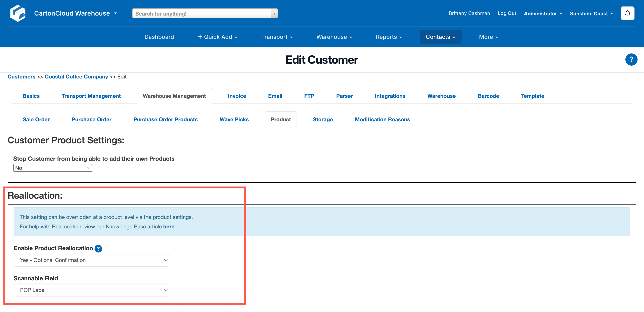Click into the Search for anything field
644x312 pixels.
201,13
